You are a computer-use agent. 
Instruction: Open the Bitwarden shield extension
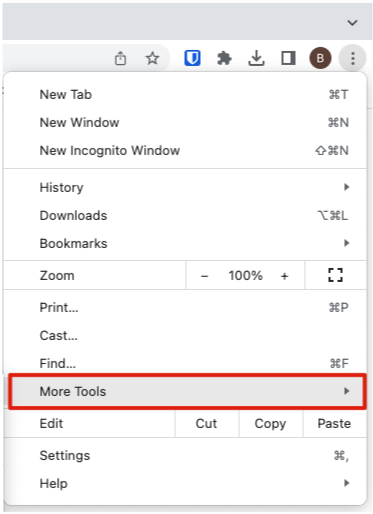click(192, 58)
